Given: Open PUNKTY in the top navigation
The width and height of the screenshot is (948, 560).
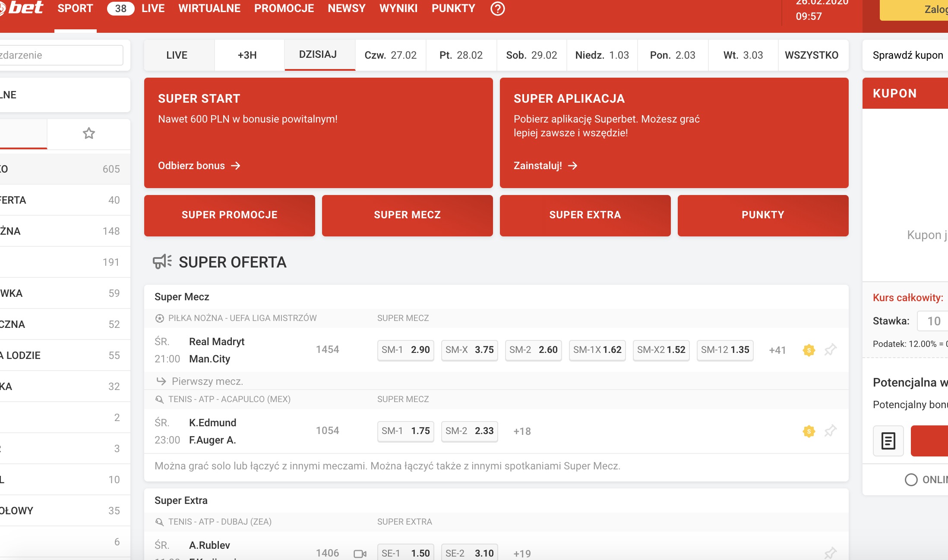Looking at the screenshot, I should coord(453,9).
